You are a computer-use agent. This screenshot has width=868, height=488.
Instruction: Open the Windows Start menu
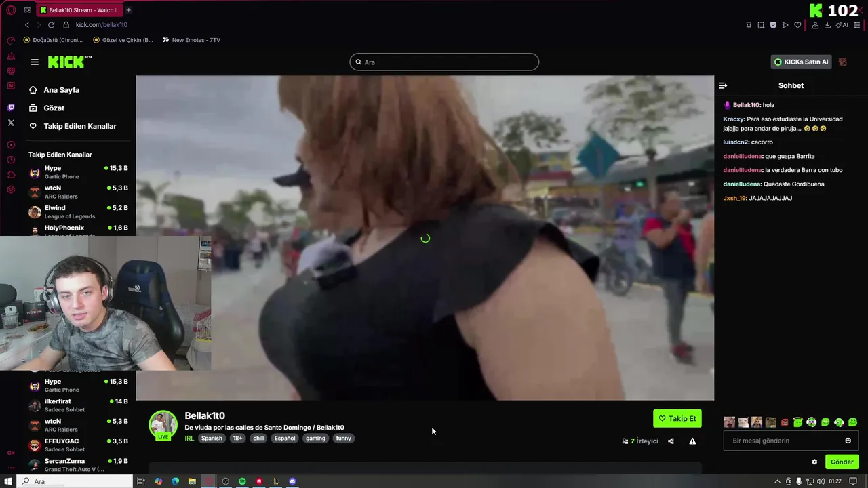point(8,481)
